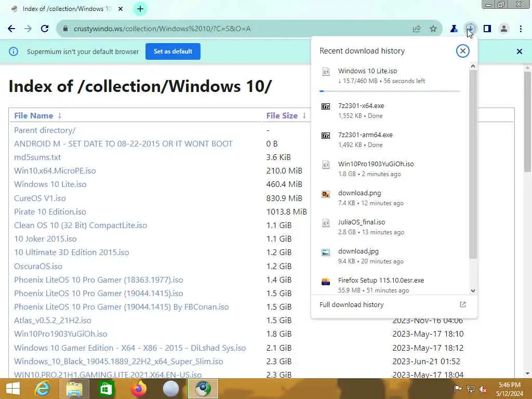
Task: Open the browser three-dot menu
Action: (x=521, y=29)
